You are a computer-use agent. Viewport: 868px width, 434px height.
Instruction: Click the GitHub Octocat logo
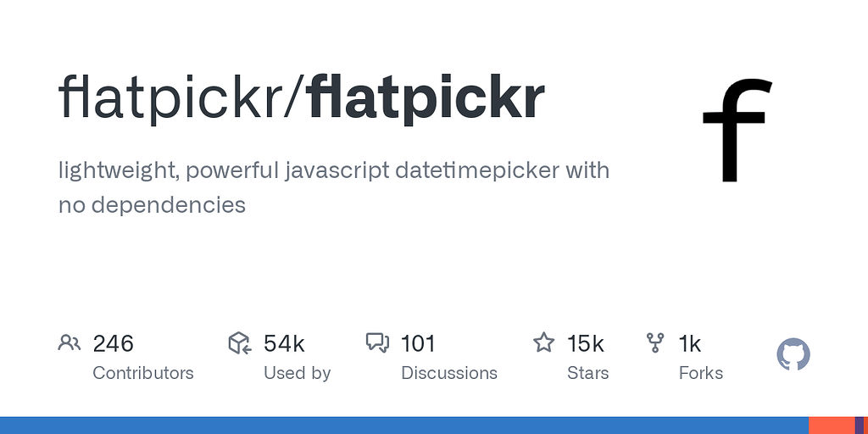coord(793,354)
